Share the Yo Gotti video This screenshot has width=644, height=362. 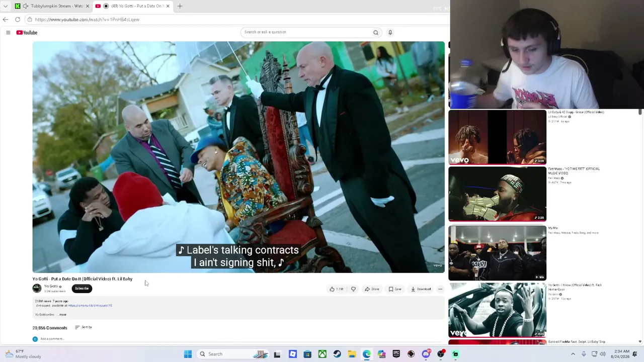(372, 289)
